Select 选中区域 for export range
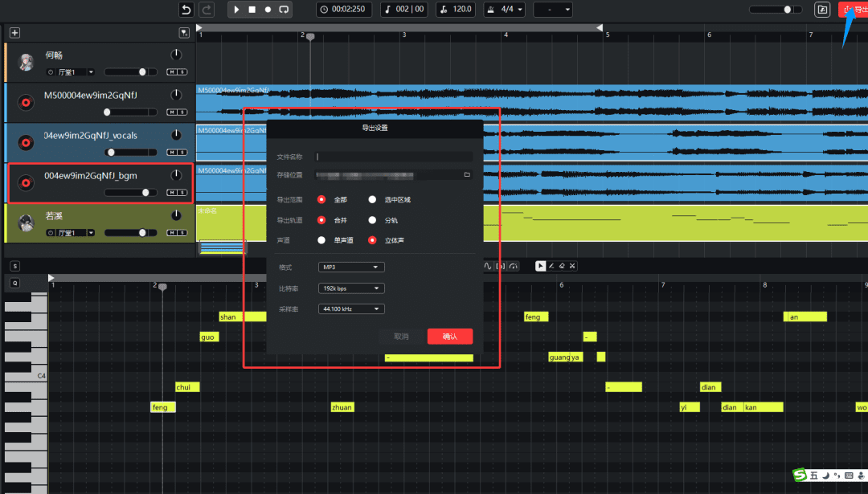Screen dimensions: 868x494 (x=372, y=200)
